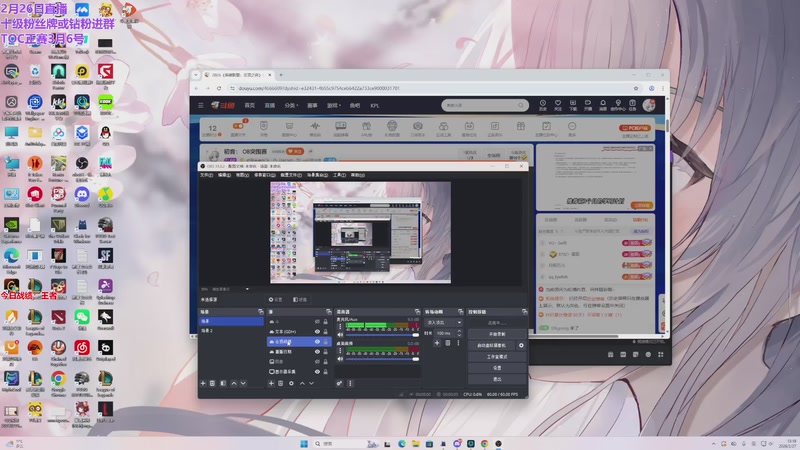Screen dimensions: 800x450
Task: Adjust desktop audio volume slider
Action: coord(382,359)
